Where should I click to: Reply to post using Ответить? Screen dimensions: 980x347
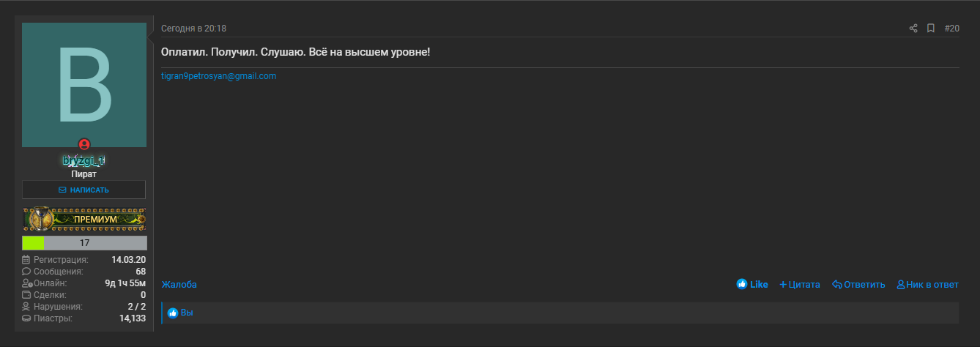point(858,285)
